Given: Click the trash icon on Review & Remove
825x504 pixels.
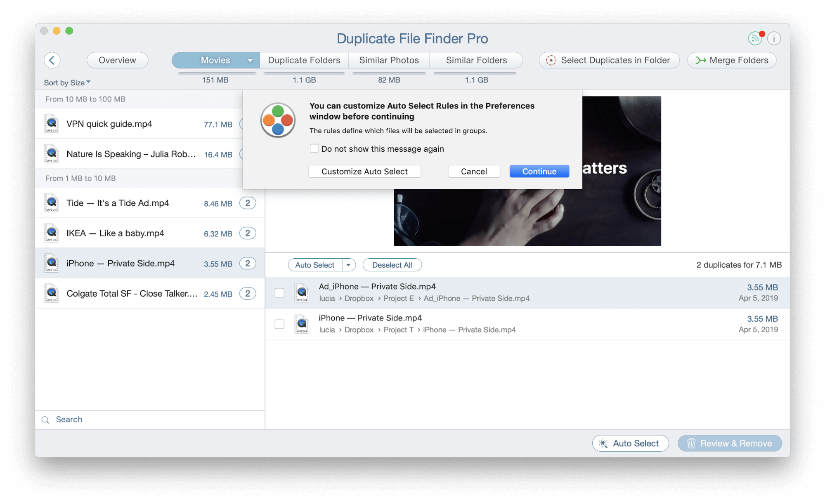Looking at the screenshot, I should point(692,443).
